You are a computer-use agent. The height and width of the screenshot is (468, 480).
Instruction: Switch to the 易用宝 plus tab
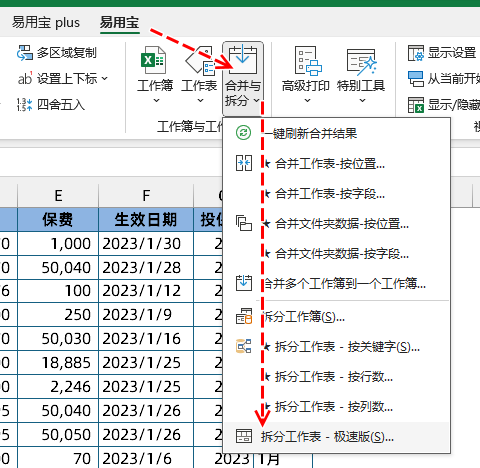pyautogui.click(x=46, y=23)
